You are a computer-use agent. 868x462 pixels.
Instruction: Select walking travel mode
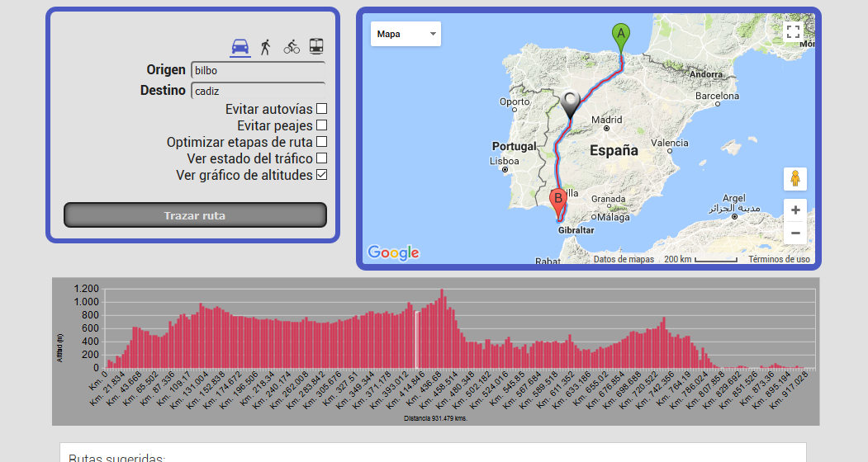tap(266, 47)
